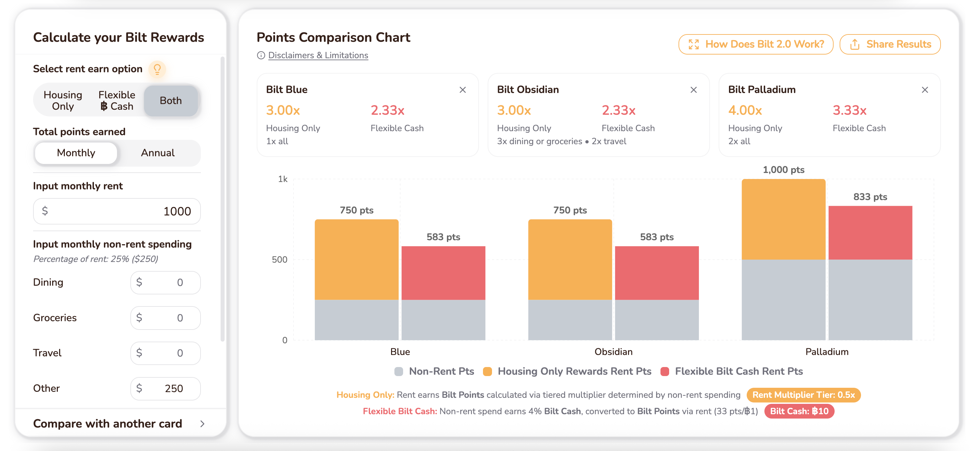Screen dimensions: 980x451
Task: Click the 'Percentage of rent: 25% ($250)' text
Action: tap(96, 259)
